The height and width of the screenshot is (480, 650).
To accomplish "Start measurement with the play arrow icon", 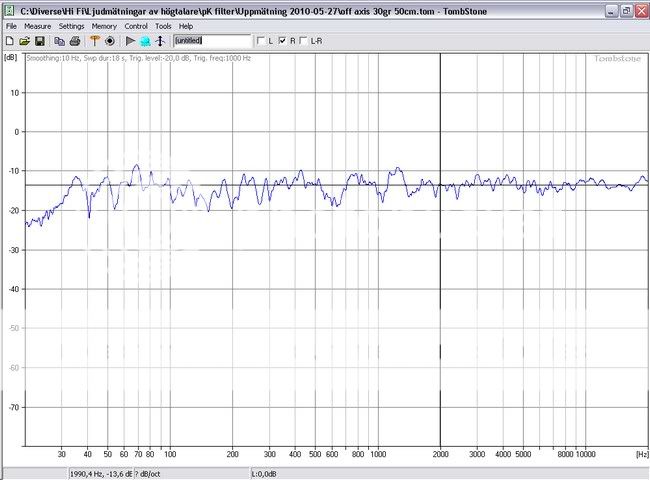I will pos(130,41).
